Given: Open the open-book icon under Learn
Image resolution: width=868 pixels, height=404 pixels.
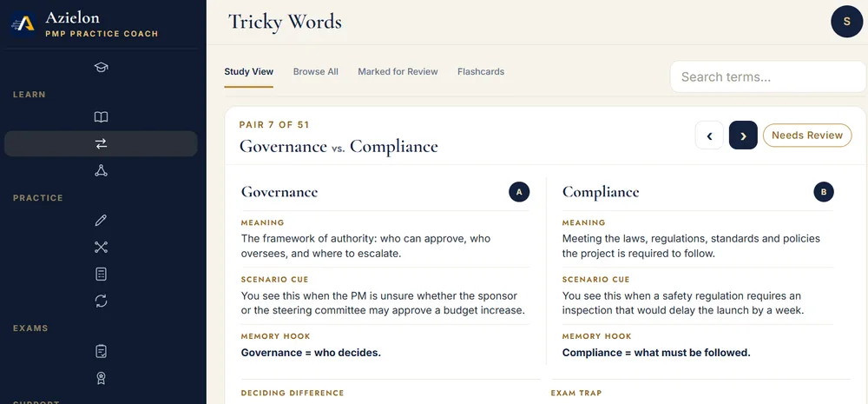Looking at the screenshot, I should (101, 117).
